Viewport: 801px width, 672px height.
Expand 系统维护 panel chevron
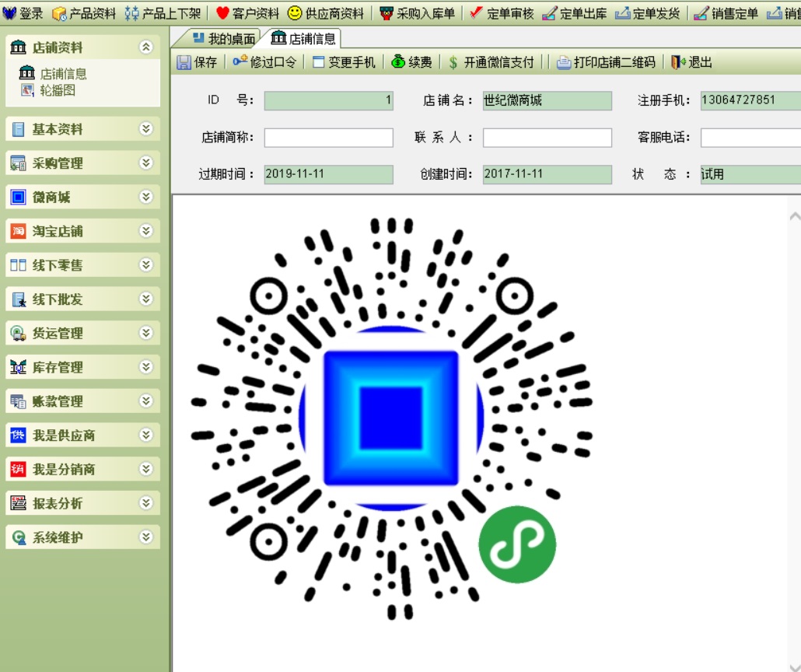click(x=146, y=537)
